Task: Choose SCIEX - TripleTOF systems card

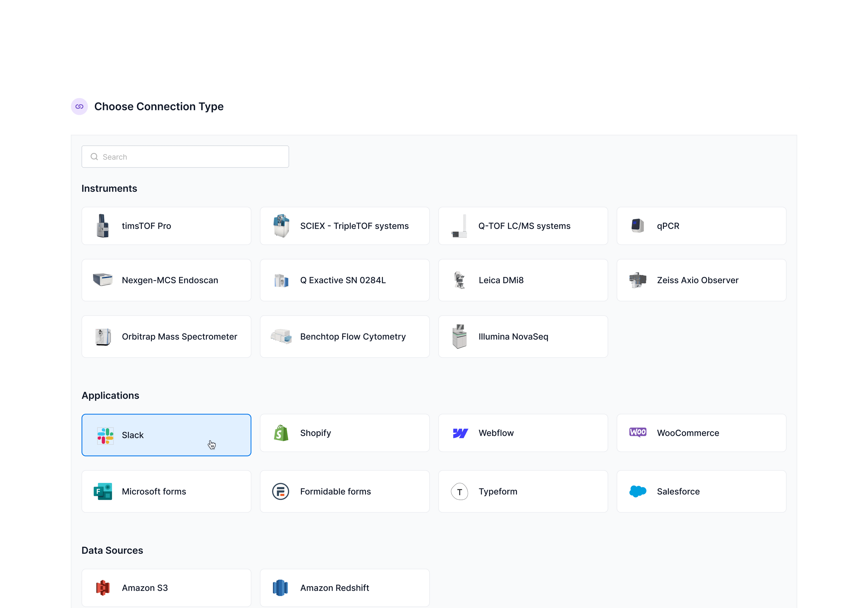Action: [x=344, y=226]
